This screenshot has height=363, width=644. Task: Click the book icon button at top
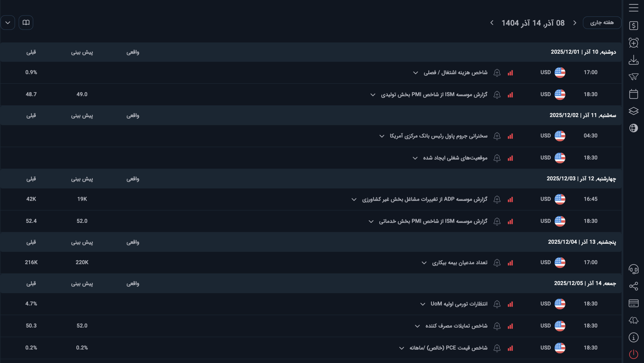click(x=26, y=23)
